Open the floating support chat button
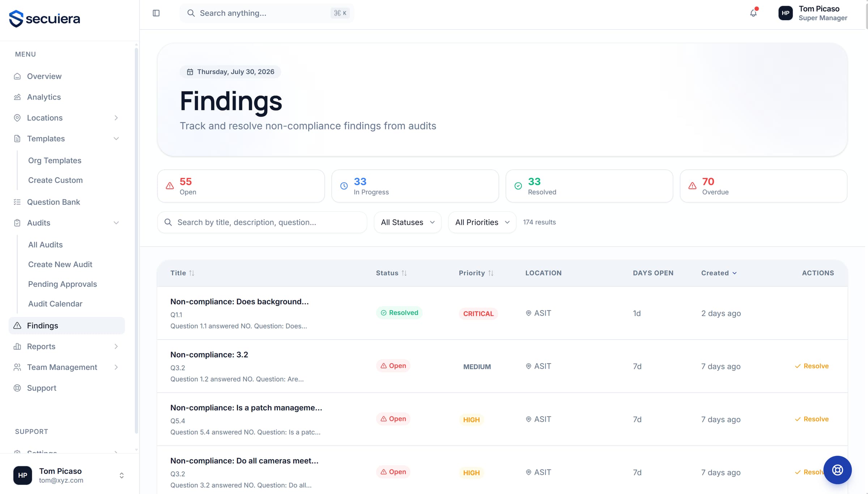Screen dimensions: 868x494 pos(837,470)
